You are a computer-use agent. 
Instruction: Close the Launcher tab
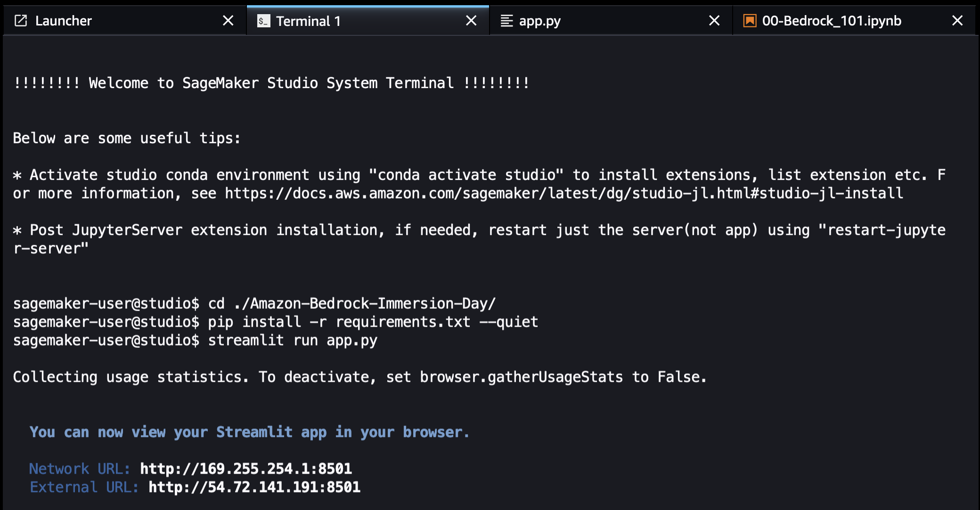tap(228, 21)
